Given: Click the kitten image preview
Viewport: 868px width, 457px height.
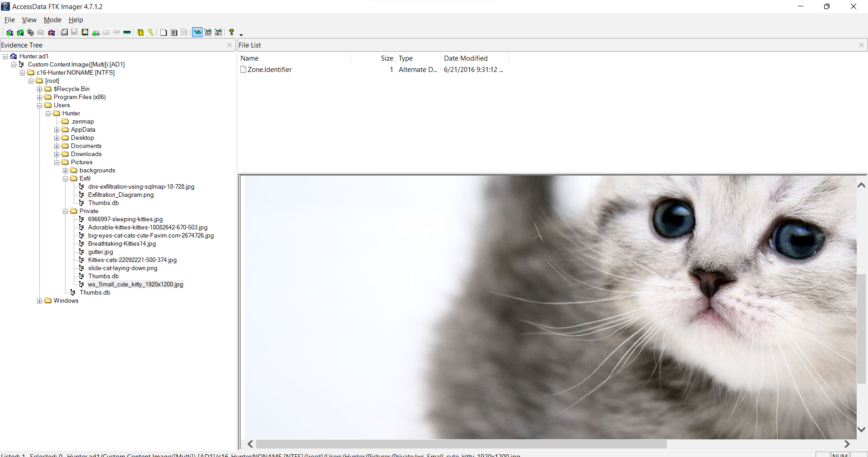Looking at the screenshot, I should tap(551, 307).
